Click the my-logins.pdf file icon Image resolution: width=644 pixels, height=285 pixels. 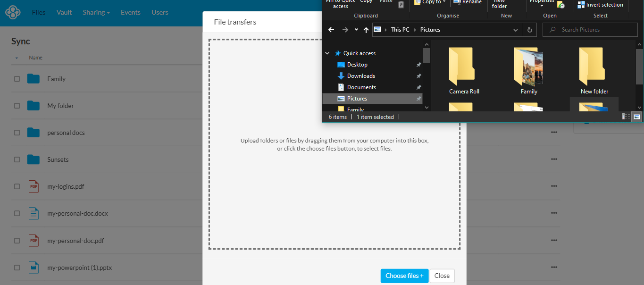coord(33,186)
